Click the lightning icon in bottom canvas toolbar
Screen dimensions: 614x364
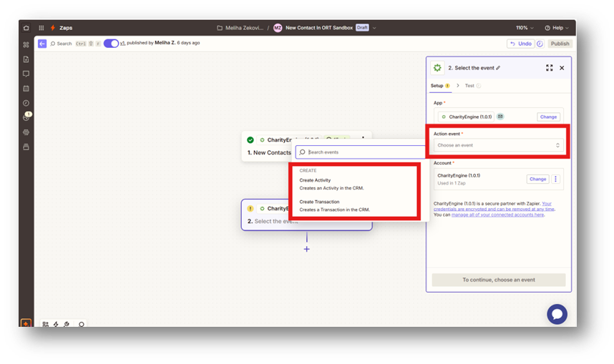click(56, 324)
